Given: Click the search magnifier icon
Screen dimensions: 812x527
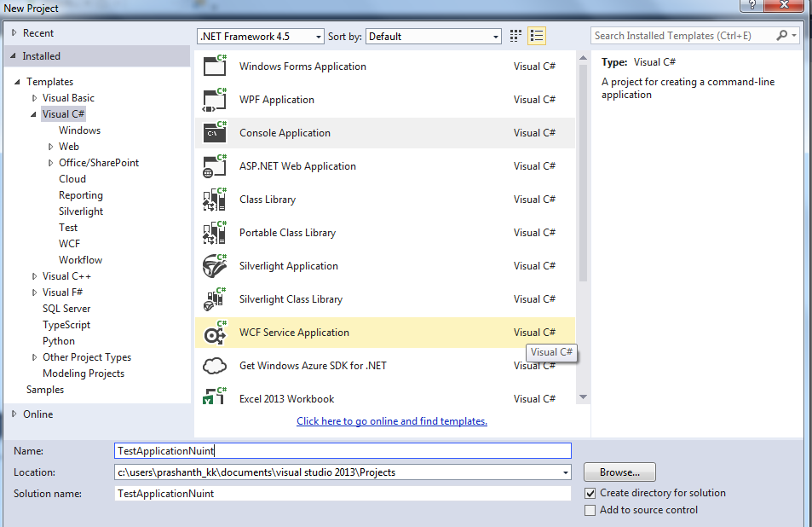Looking at the screenshot, I should pos(781,35).
